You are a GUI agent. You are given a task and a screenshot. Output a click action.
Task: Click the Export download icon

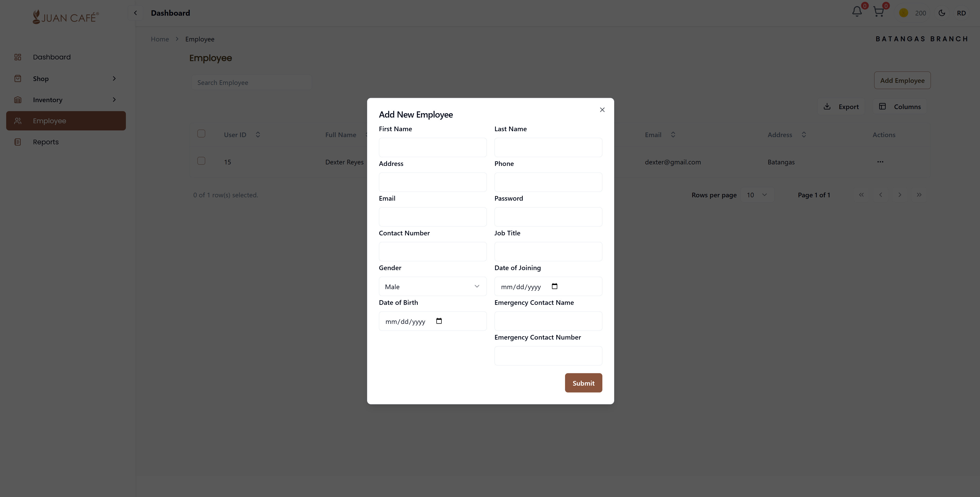click(x=827, y=106)
